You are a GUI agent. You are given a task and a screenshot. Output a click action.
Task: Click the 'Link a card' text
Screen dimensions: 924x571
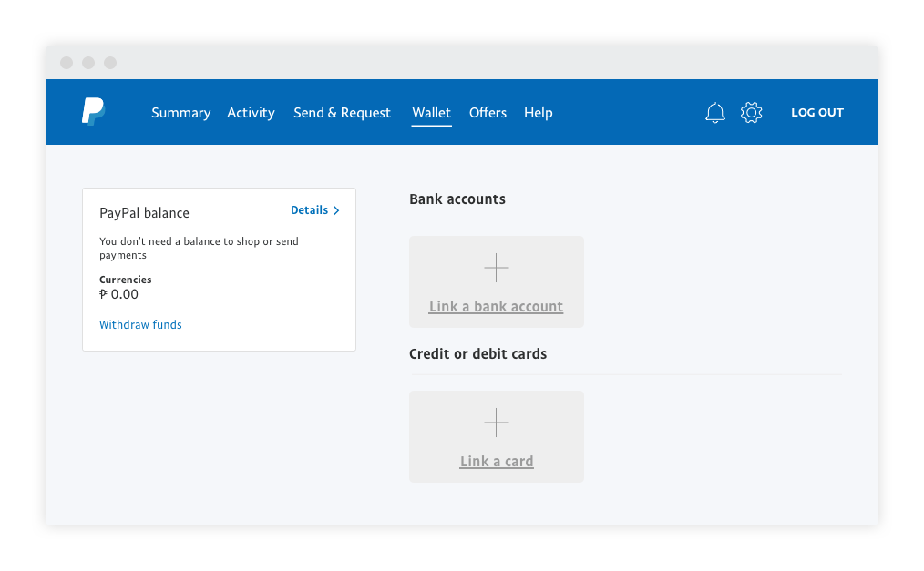click(x=497, y=462)
